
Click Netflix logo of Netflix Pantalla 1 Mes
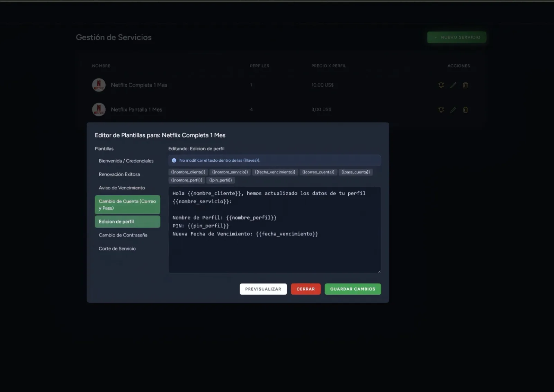[x=99, y=109]
